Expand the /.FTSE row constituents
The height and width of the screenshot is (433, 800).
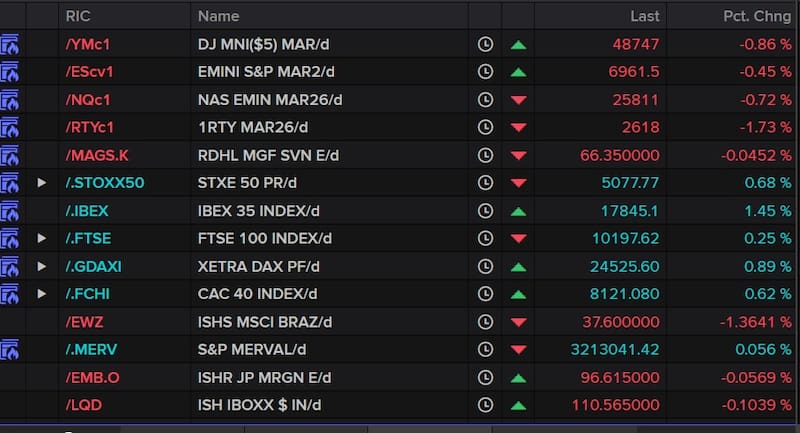pos(41,239)
